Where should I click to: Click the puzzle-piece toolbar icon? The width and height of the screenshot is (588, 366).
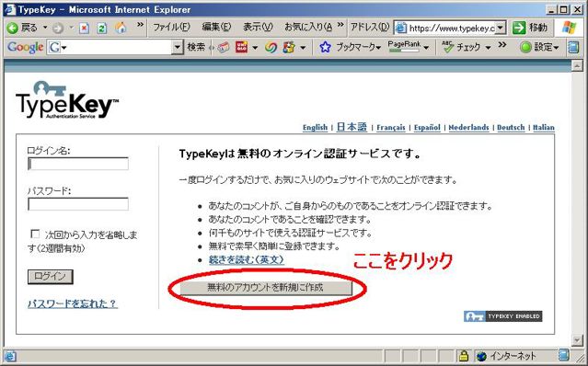(x=289, y=47)
